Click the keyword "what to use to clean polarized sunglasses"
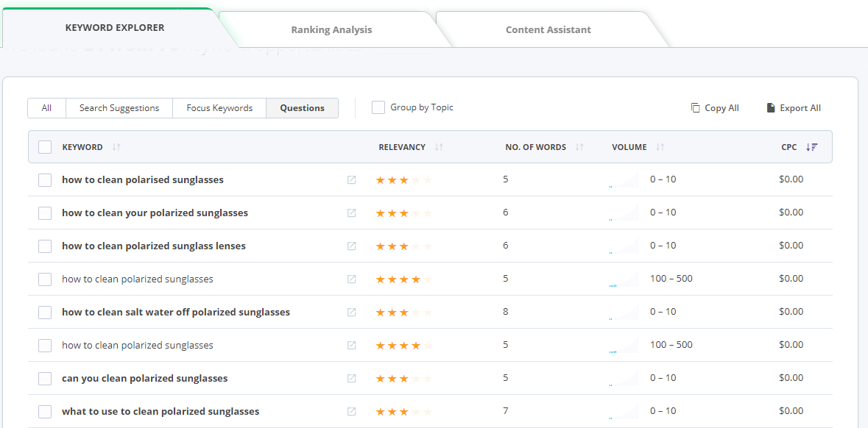This screenshot has width=868, height=428. 161,410
